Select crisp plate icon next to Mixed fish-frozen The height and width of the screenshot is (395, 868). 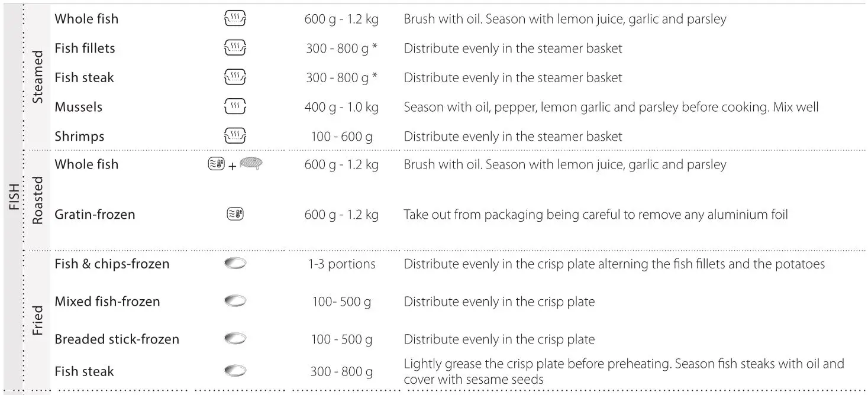235,302
